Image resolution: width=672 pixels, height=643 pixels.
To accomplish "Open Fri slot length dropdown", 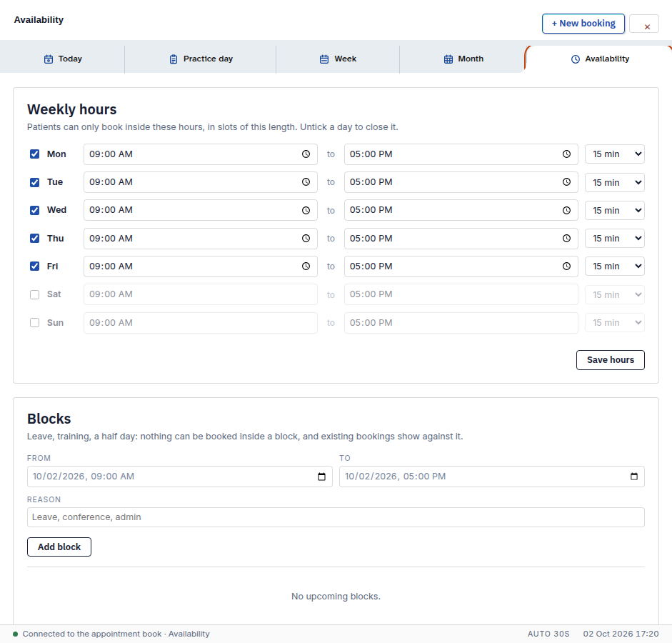I will tap(615, 266).
